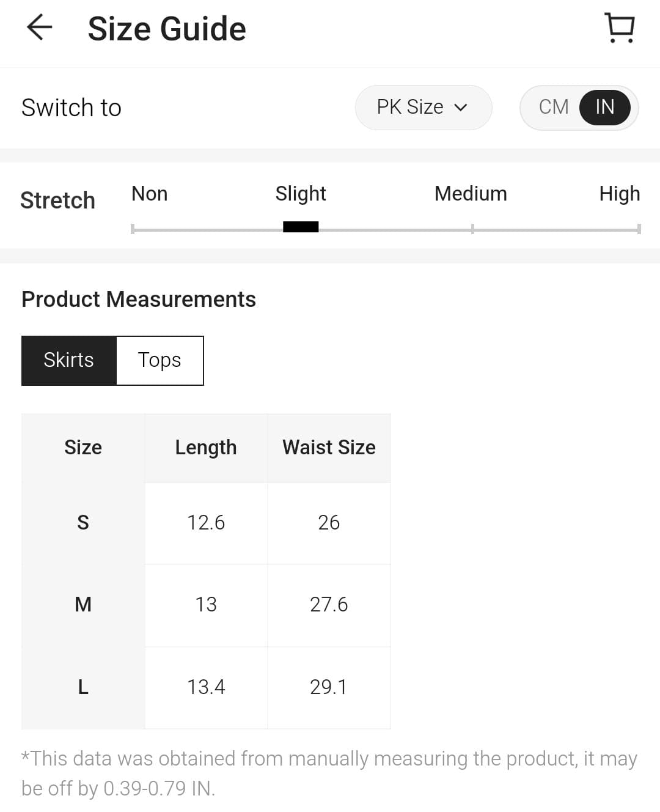Select the size M row
Image resolution: width=660 pixels, height=812 pixels.
coord(83,605)
